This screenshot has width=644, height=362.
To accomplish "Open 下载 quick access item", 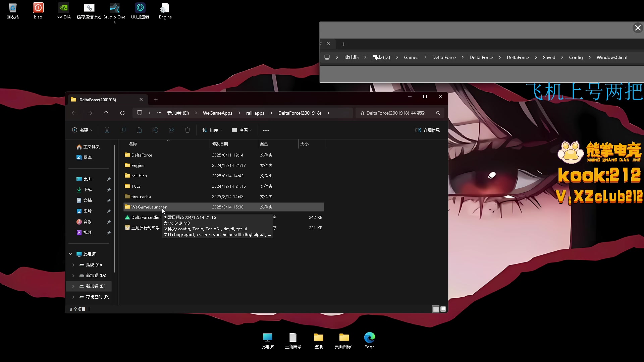I will point(84,190).
